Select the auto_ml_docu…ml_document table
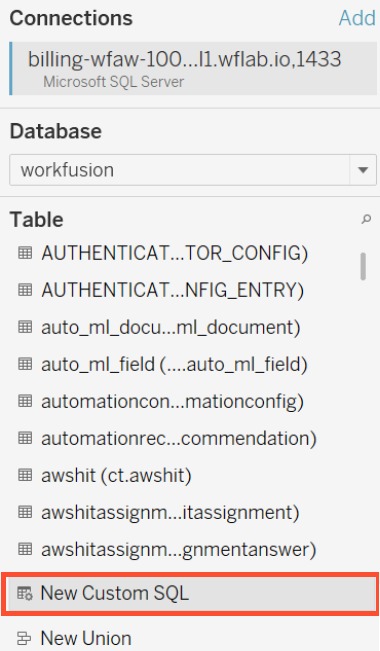Image resolution: width=380 pixels, height=651 pixels. 171,327
